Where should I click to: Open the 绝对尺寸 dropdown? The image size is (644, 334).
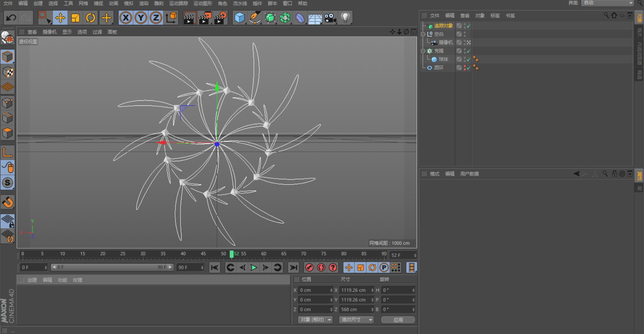356,320
